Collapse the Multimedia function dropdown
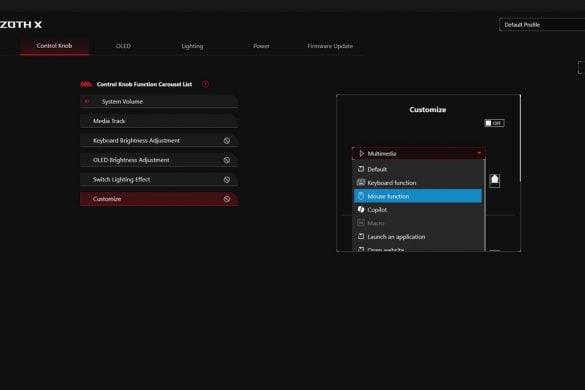Image resolution: width=585 pixels, height=390 pixels. pyautogui.click(x=419, y=153)
